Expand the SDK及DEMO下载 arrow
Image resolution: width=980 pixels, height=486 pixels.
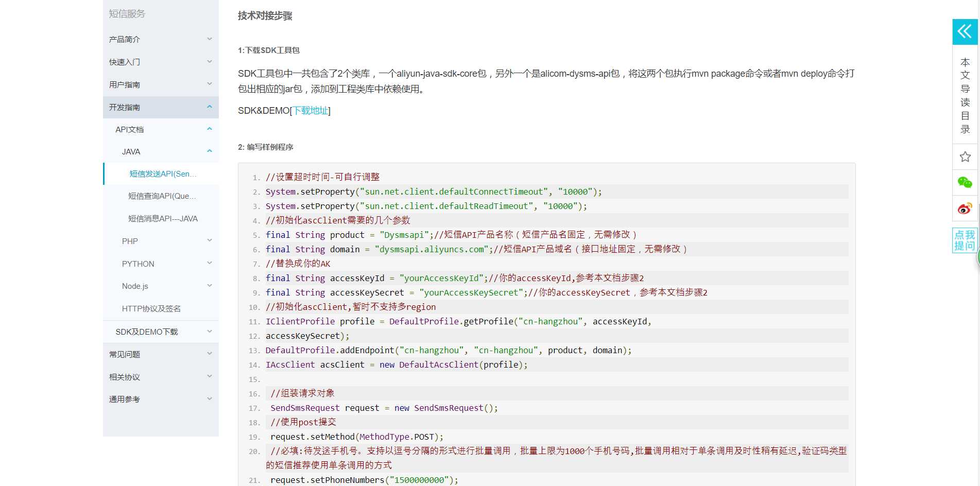(210, 332)
